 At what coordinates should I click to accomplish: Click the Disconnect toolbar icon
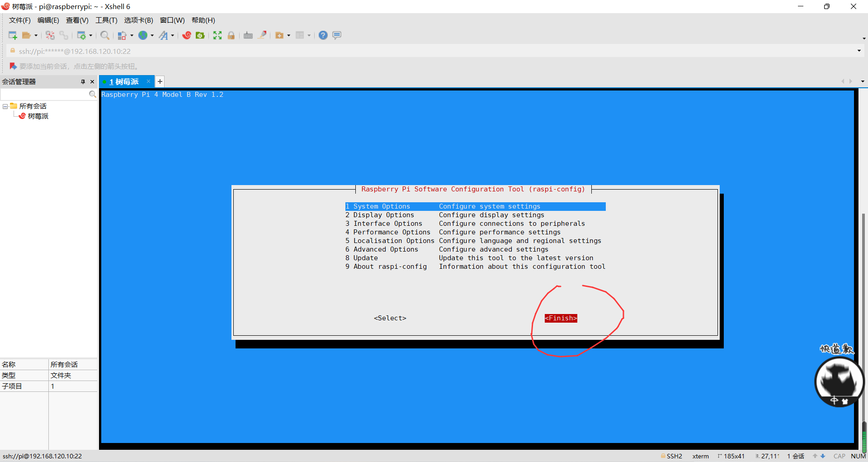click(x=50, y=35)
